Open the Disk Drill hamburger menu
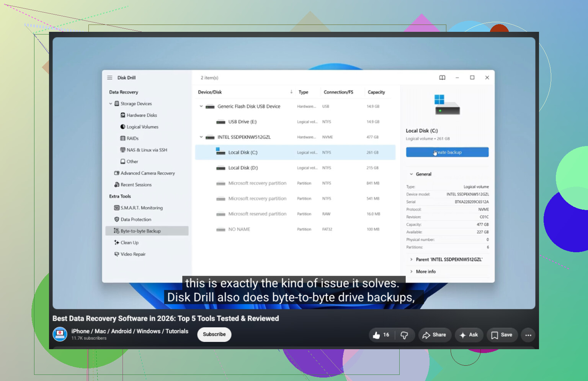Viewport: 588px width, 381px height. (109, 77)
